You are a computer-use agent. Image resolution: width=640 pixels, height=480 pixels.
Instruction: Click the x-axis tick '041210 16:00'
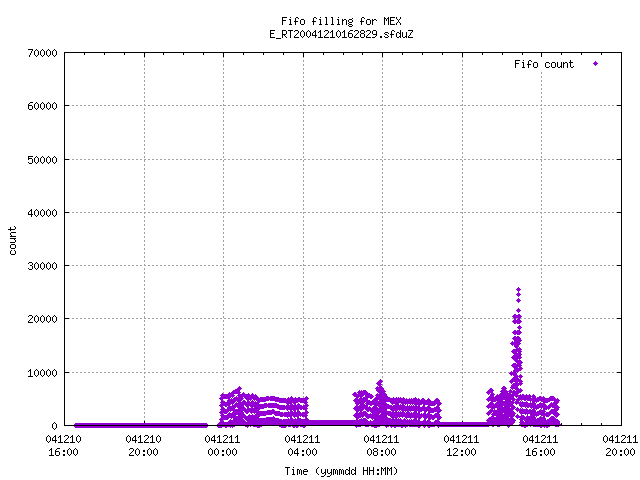coord(63,446)
